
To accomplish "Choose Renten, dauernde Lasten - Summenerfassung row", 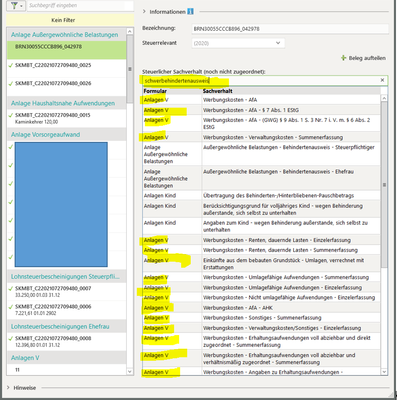I will click(261, 250).
